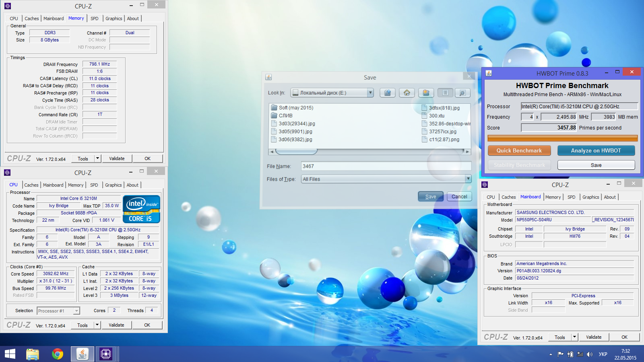Open the Look In drive dropdown
Screen dimensions: 644x362
[370, 93]
